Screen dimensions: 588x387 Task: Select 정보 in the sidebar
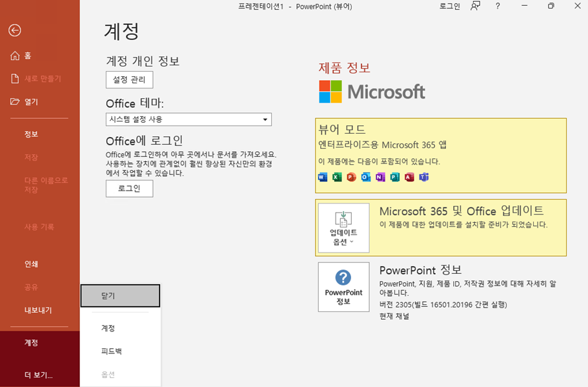[32, 134]
